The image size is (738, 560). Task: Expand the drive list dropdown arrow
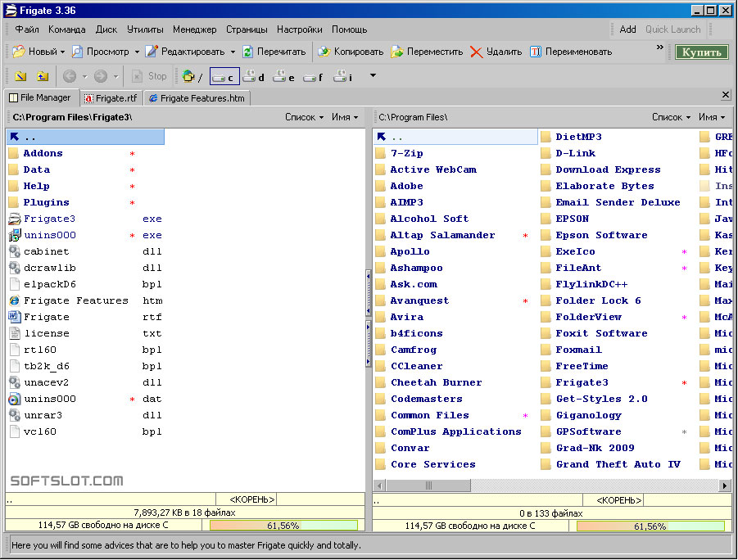click(x=373, y=75)
